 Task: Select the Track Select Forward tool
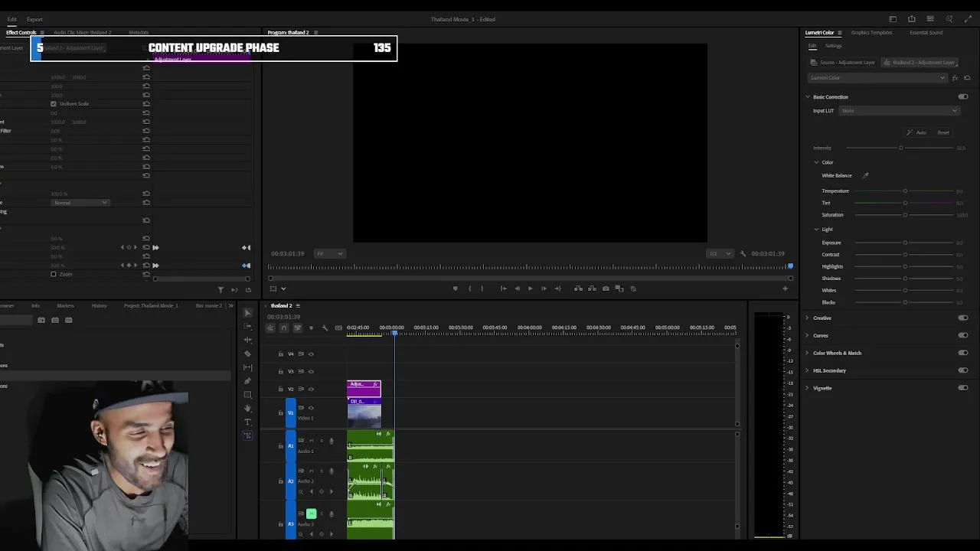tap(247, 327)
